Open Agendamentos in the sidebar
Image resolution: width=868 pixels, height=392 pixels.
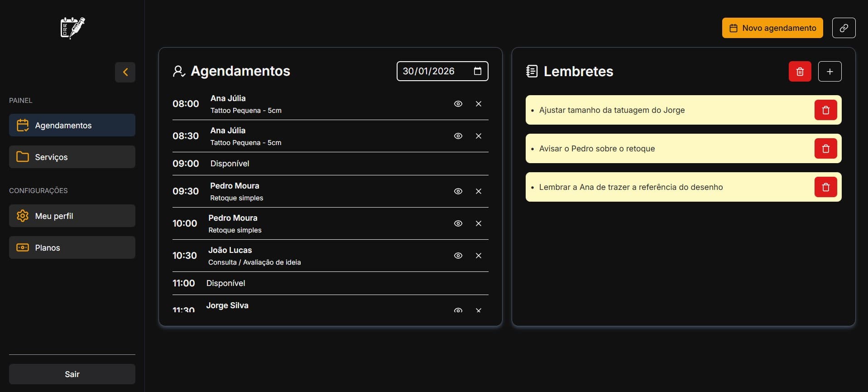coord(72,125)
